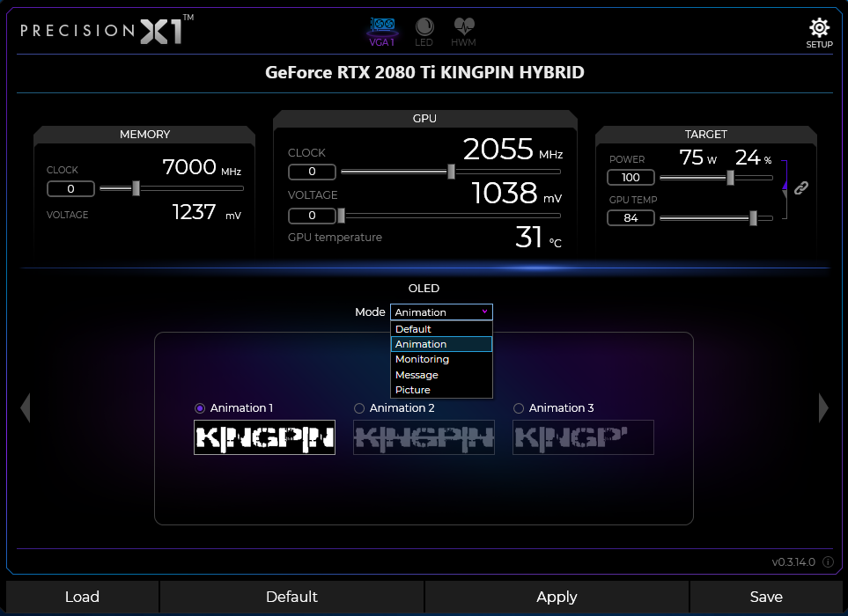This screenshot has width=848, height=616.
Task: Click the 24 % power reading
Action: point(754,158)
